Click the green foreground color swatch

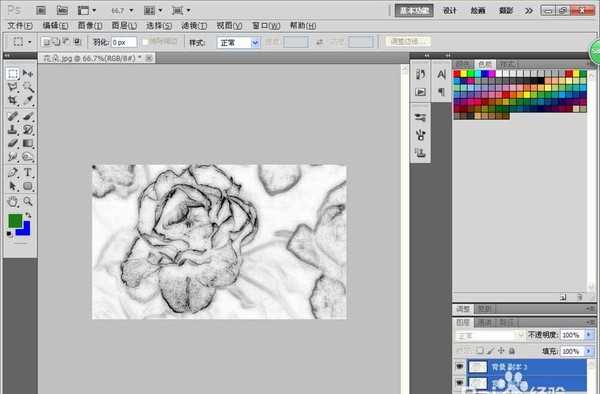[x=15, y=220]
